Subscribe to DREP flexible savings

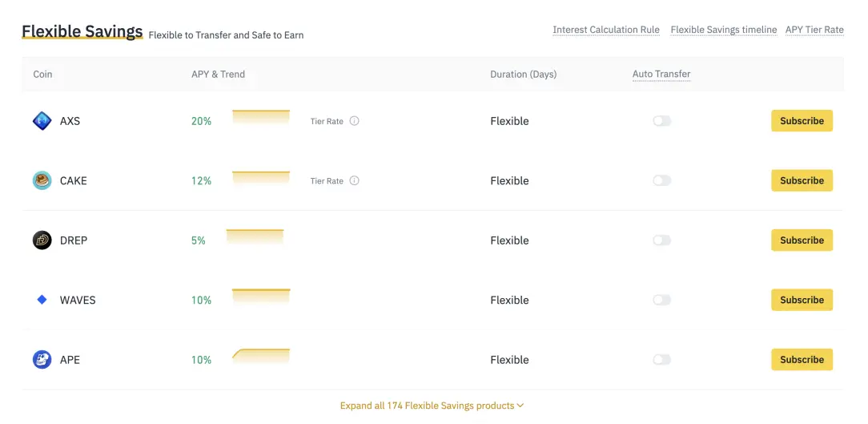[802, 240]
